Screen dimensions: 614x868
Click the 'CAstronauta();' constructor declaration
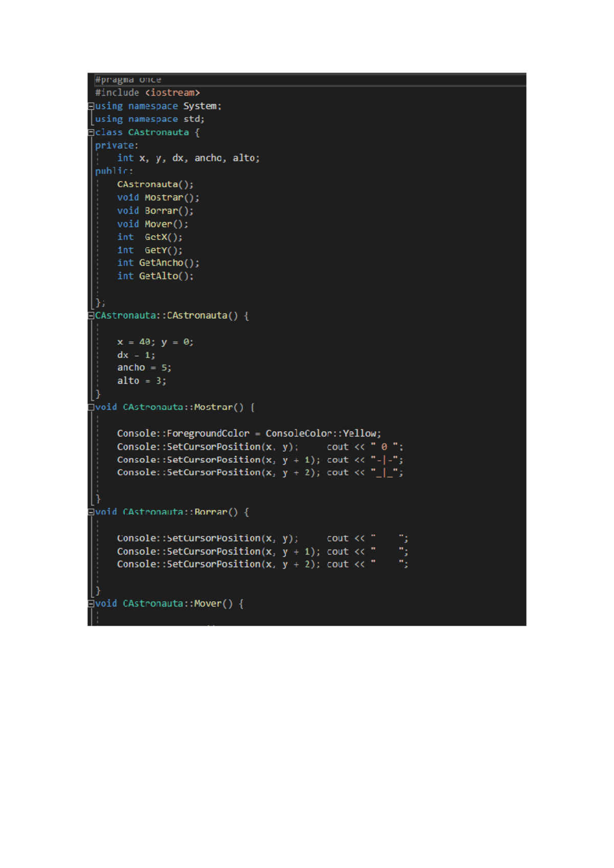click(x=156, y=184)
